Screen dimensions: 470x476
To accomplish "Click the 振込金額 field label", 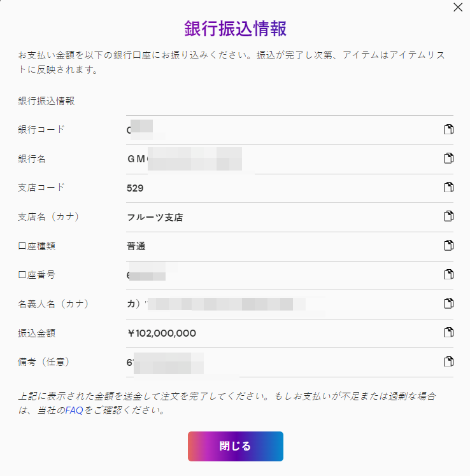I will point(37,333).
